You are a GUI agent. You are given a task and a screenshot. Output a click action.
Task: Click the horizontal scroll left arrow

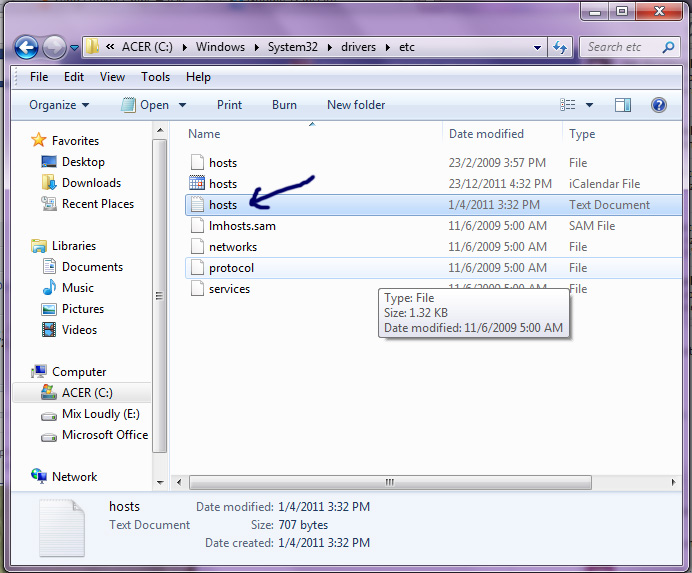click(x=179, y=482)
